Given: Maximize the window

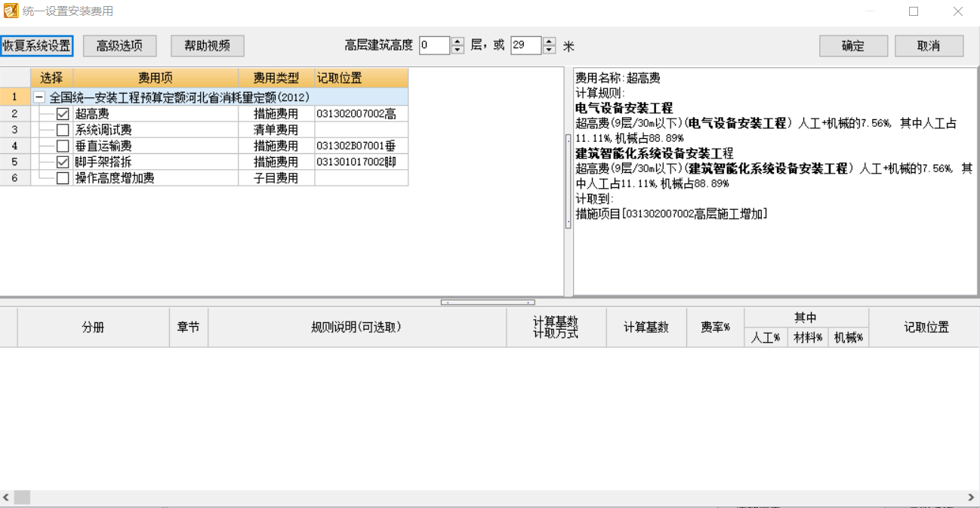Looking at the screenshot, I should click(x=914, y=11).
